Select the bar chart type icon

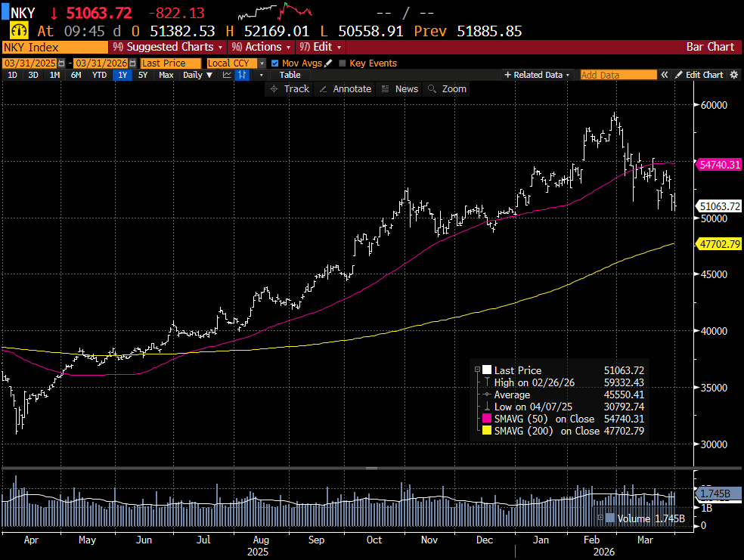tap(242, 75)
